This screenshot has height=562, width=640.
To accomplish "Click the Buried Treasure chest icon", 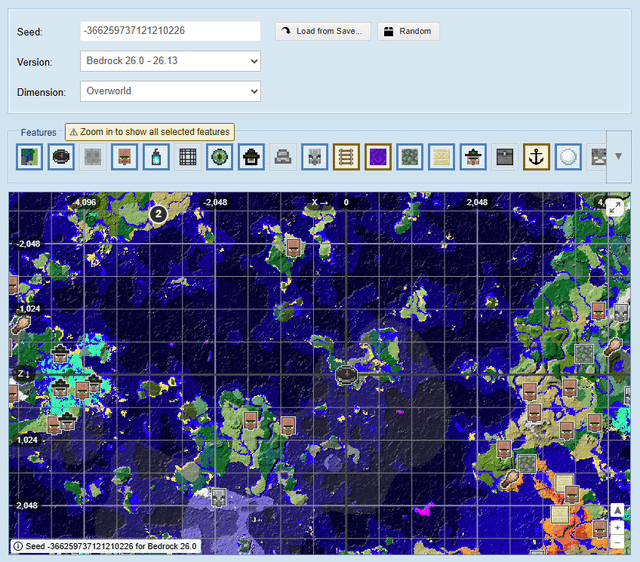I will [x=504, y=157].
